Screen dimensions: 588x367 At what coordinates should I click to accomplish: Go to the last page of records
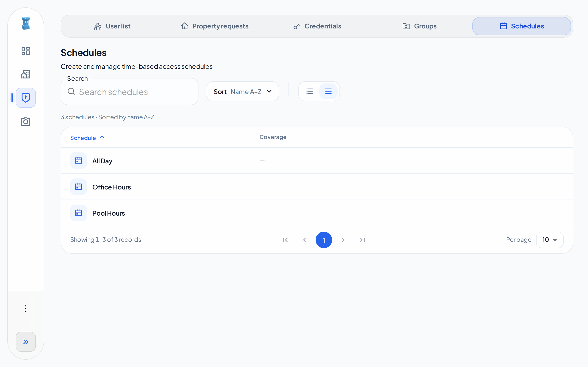point(362,240)
